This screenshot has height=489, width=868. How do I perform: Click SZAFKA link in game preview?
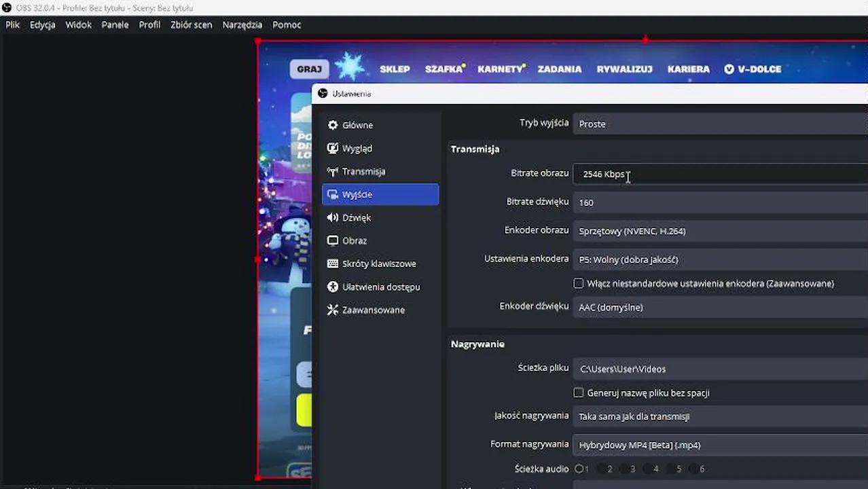point(444,69)
